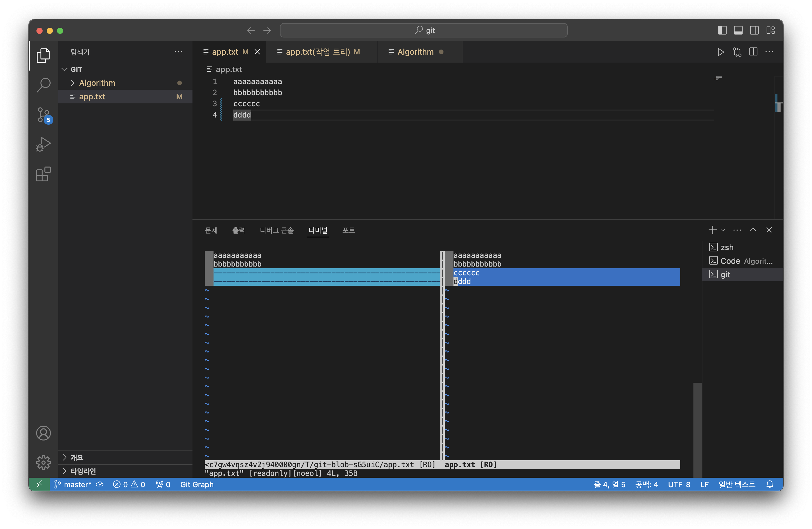Toggle the primary sidebar visibility
The height and width of the screenshot is (529, 812).
[x=722, y=30]
